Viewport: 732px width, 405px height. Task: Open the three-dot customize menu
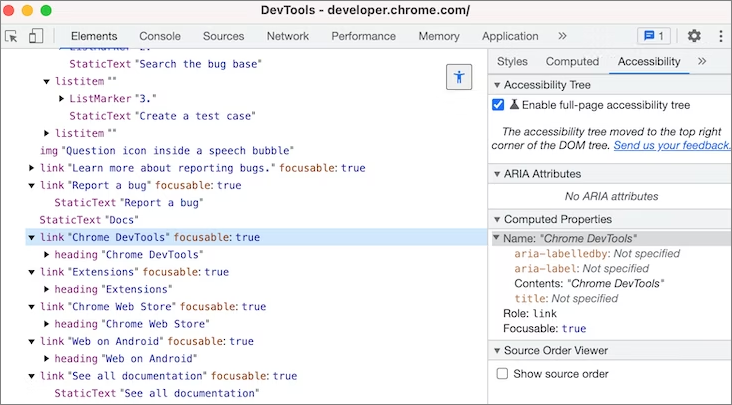(719, 36)
